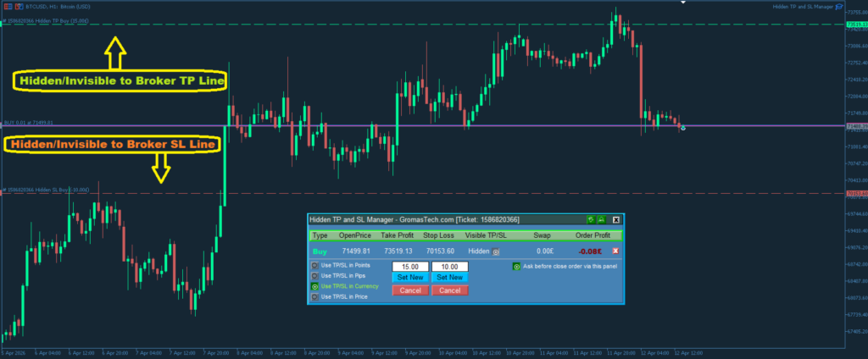Click Set New under the 15.00 field
The height and width of the screenshot is (359, 868).
410,277
